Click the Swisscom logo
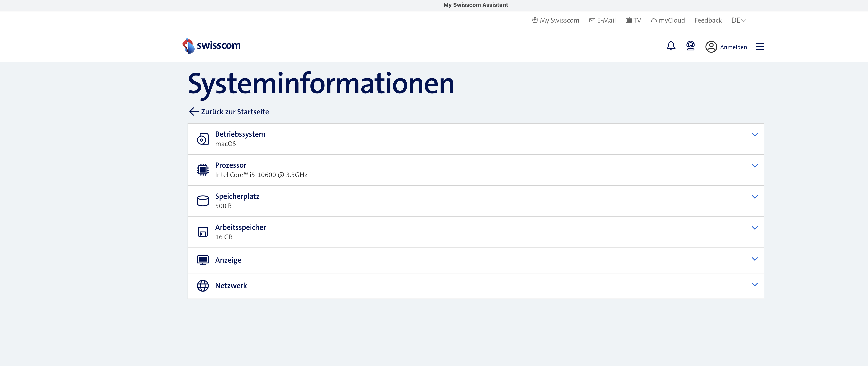Screen dimensions: 868x366 [x=212, y=45]
